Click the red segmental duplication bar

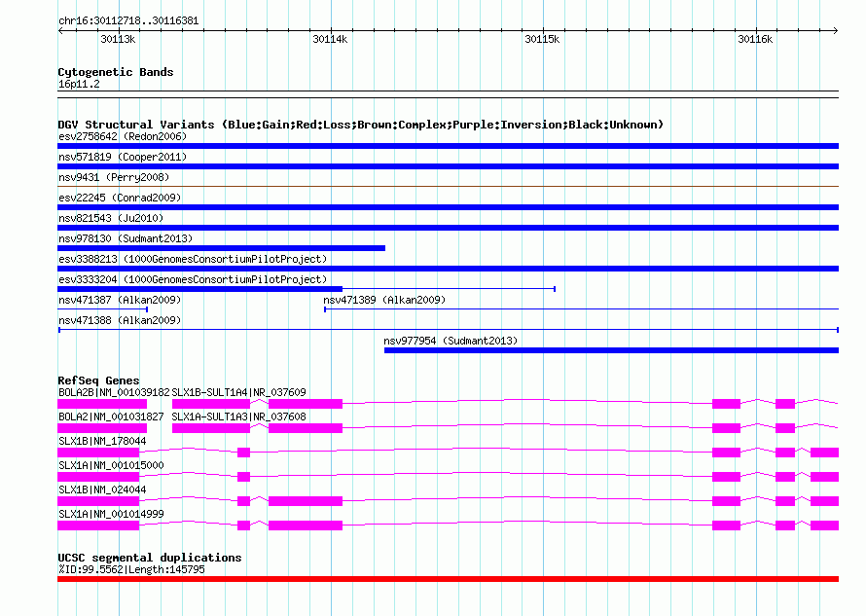pos(448,579)
